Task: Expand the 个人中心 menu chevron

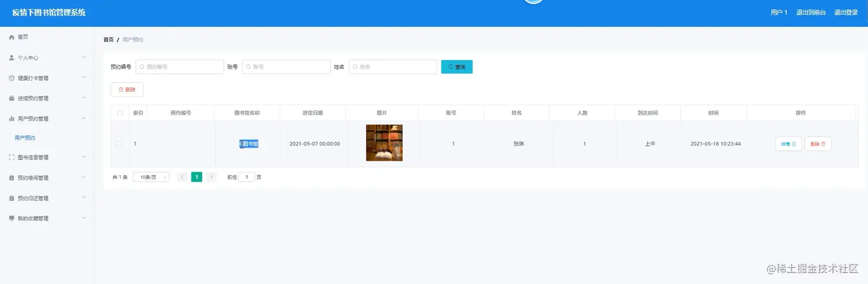Action: tap(84, 57)
